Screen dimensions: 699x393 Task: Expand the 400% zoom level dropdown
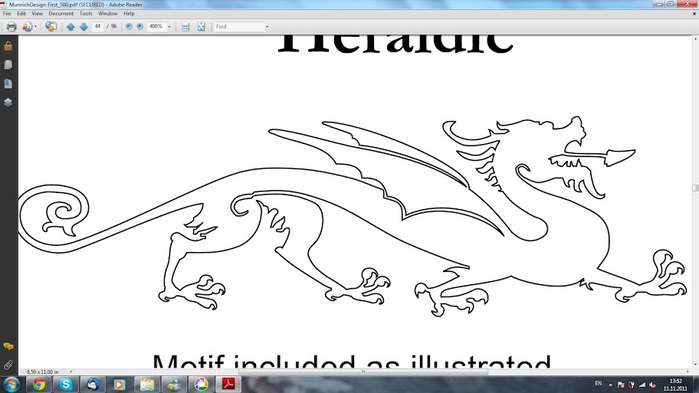click(169, 27)
